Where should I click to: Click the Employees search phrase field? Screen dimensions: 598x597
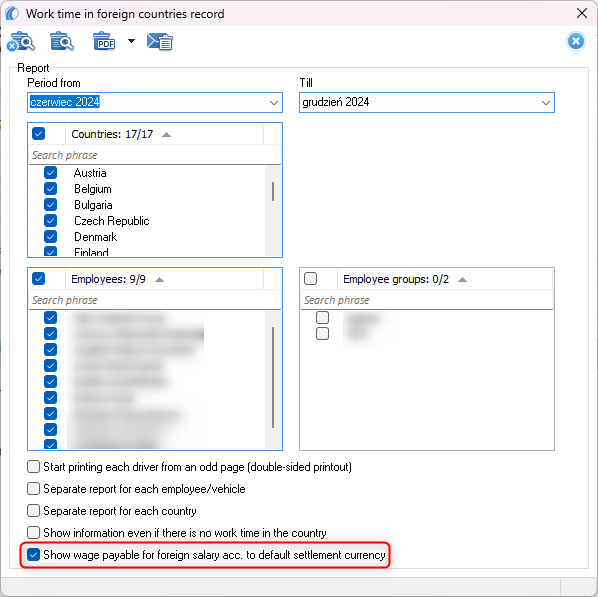point(154,300)
